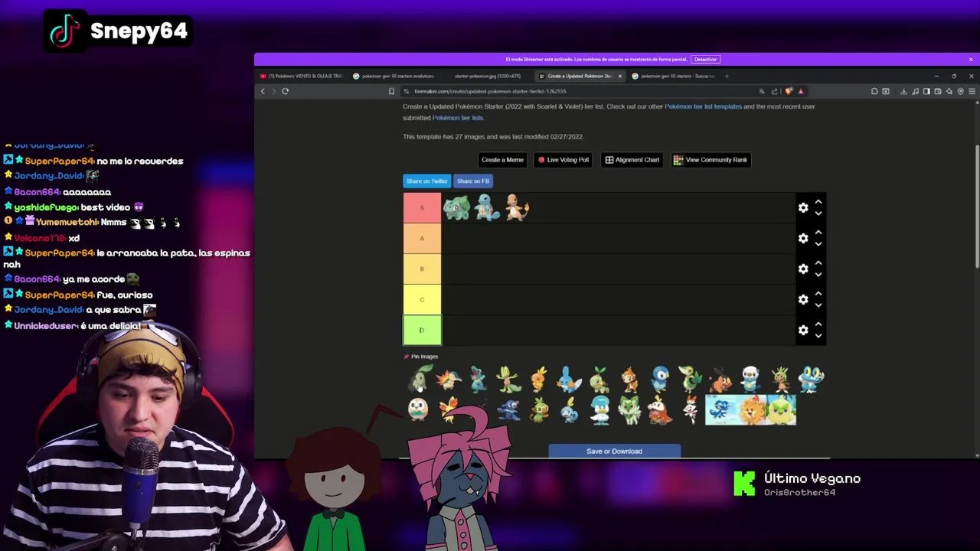The width and height of the screenshot is (980, 551).
Task: Click the browser address bar URL
Action: (490, 91)
